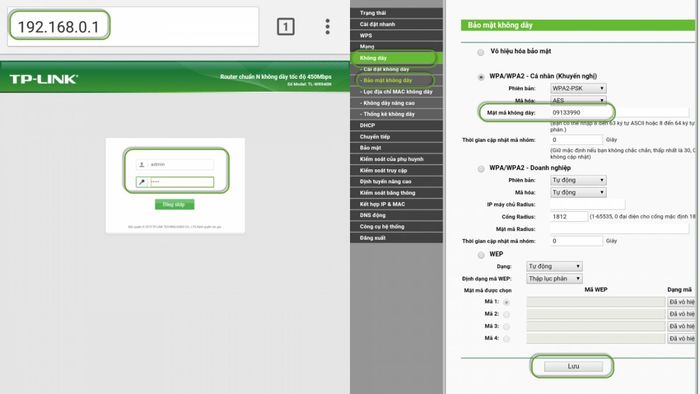Viewport: 700px width, 394px height.
Task: Click Mật mã Radius field
Action: (619, 229)
